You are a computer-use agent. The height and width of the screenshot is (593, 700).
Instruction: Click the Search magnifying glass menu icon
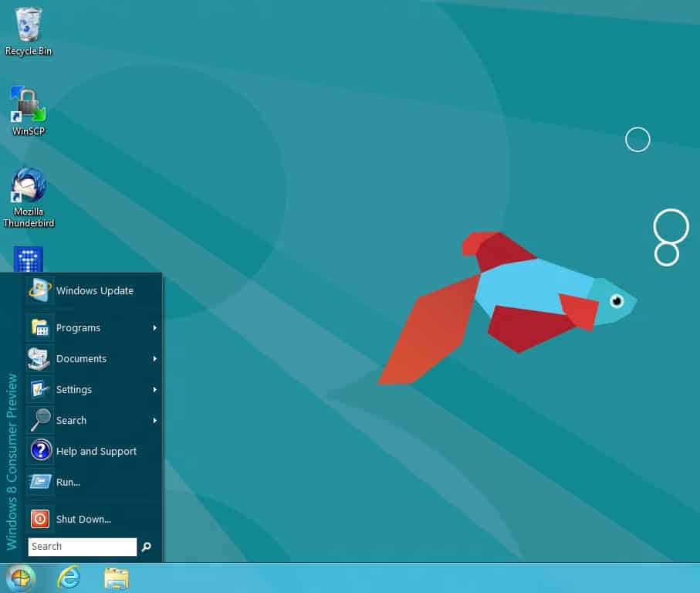click(x=39, y=421)
